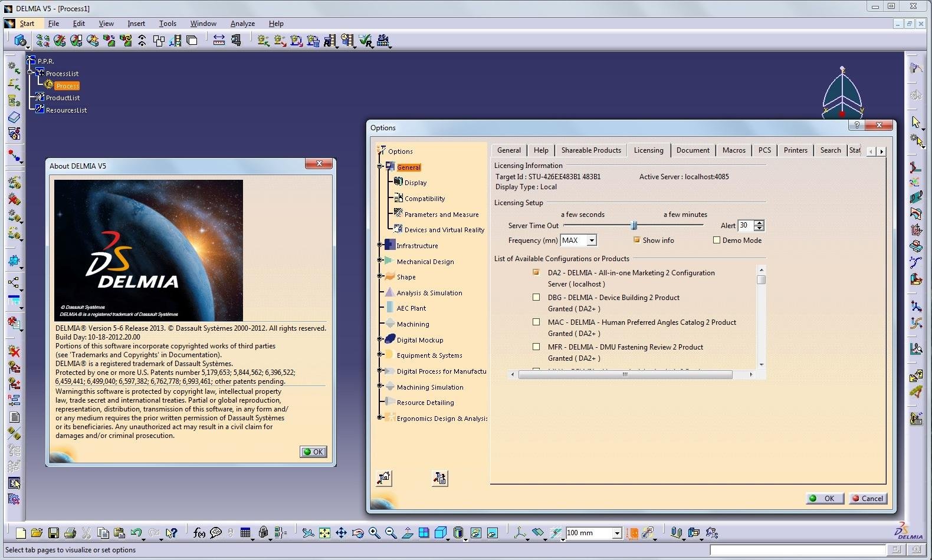Enable the Demo Mode checkbox
This screenshot has width=932, height=560.
(x=717, y=240)
